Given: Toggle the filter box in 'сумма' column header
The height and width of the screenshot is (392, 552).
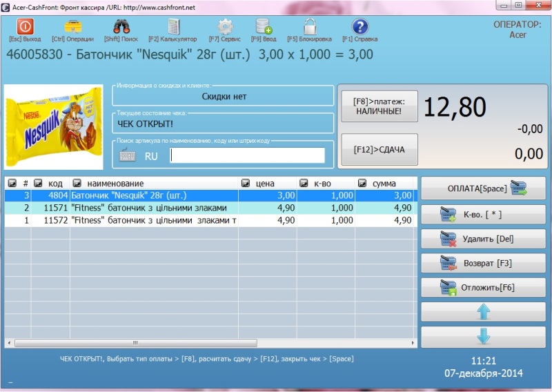Looking at the screenshot, I should [x=362, y=184].
